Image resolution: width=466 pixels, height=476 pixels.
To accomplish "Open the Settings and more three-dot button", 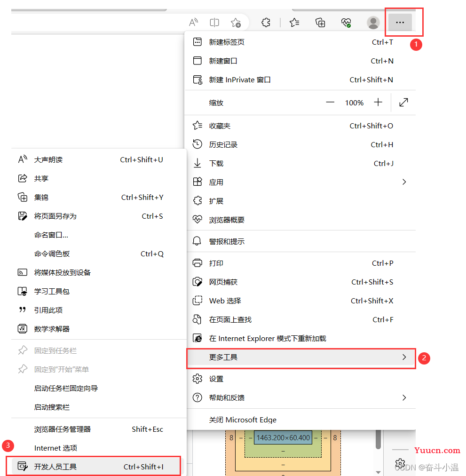I will [400, 22].
